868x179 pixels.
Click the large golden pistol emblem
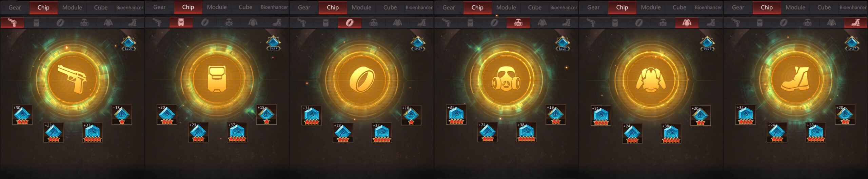click(72, 80)
